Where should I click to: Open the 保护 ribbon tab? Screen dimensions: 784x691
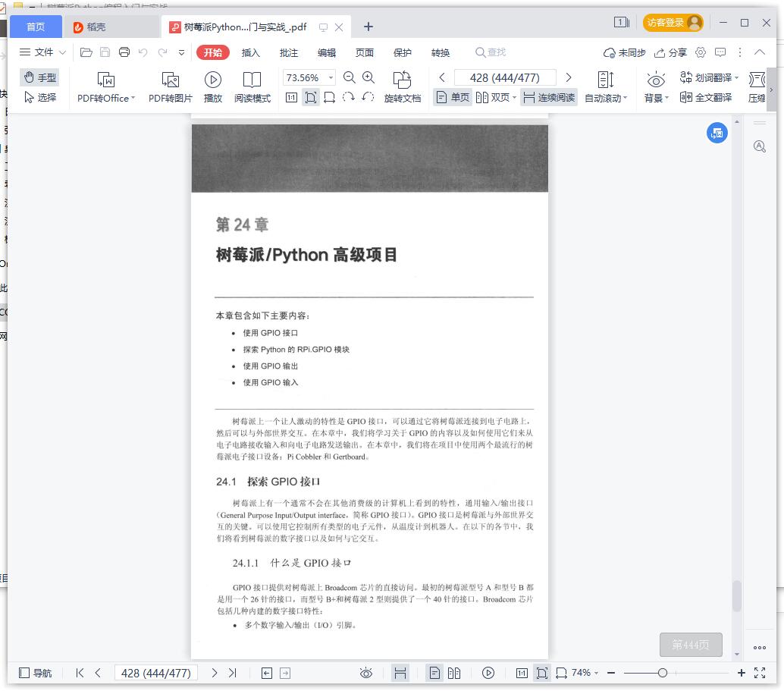point(402,52)
